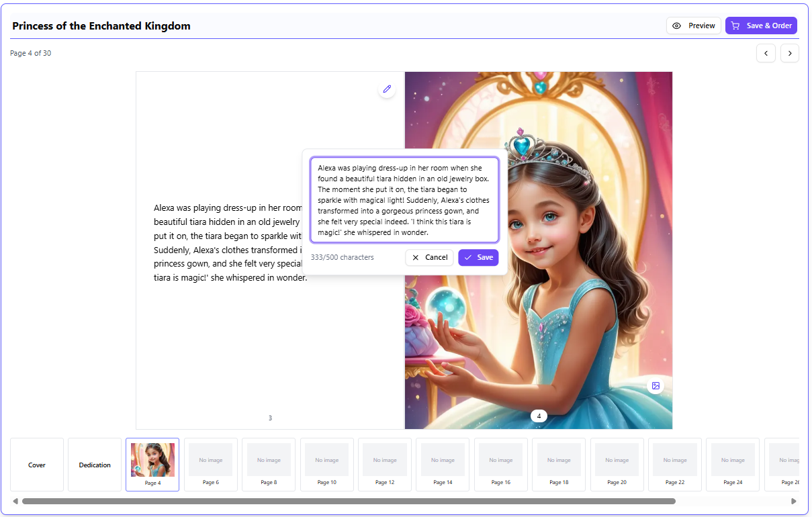
Task: Go to the previous page using the left chevron
Action: pos(766,53)
